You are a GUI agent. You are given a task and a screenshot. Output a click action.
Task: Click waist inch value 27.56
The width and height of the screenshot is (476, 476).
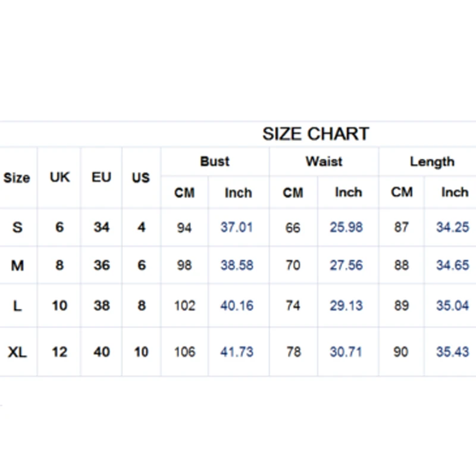(x=346, y=265)
